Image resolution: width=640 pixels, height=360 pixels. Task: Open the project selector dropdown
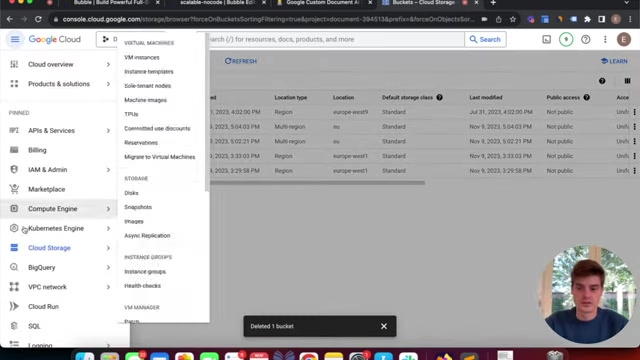coord(108,39)
